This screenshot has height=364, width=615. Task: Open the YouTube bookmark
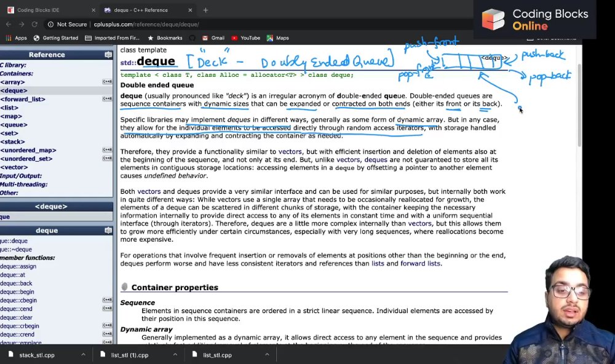[246, 38]
